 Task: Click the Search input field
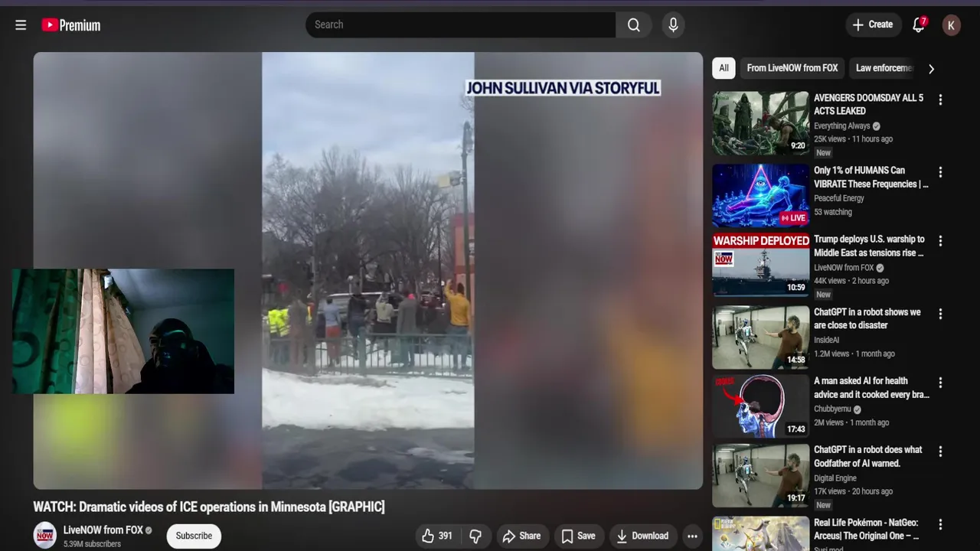coord(460,25)
